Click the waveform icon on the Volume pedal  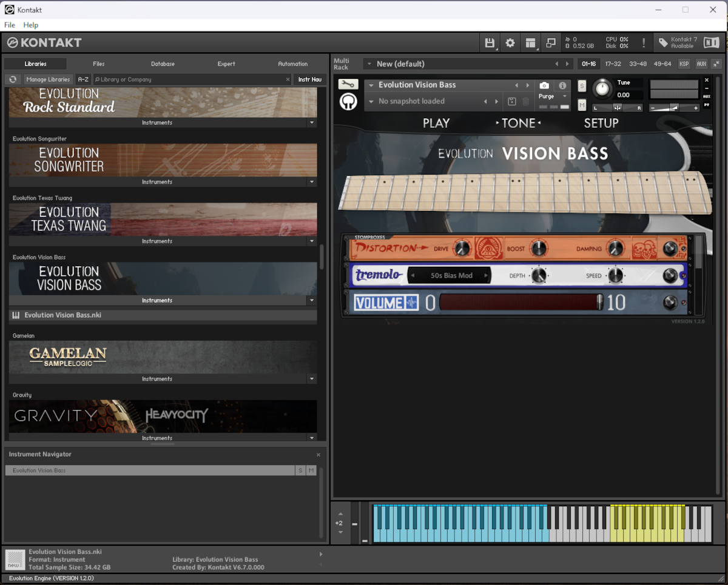[411, 303]
